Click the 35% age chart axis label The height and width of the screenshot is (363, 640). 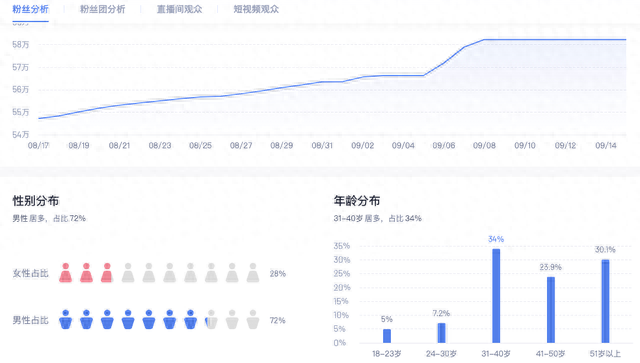pyautogui.click(x=342, y=246)
